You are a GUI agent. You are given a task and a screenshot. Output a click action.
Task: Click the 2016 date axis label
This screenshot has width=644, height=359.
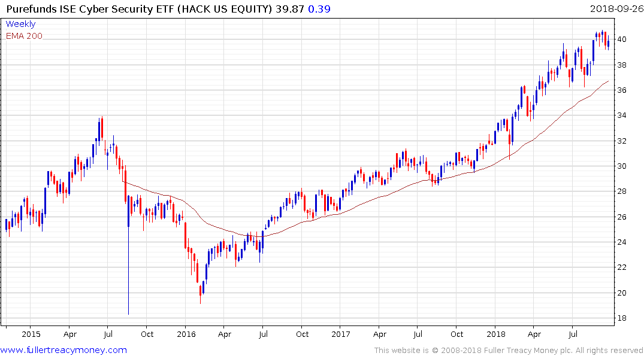pos(186,334)
